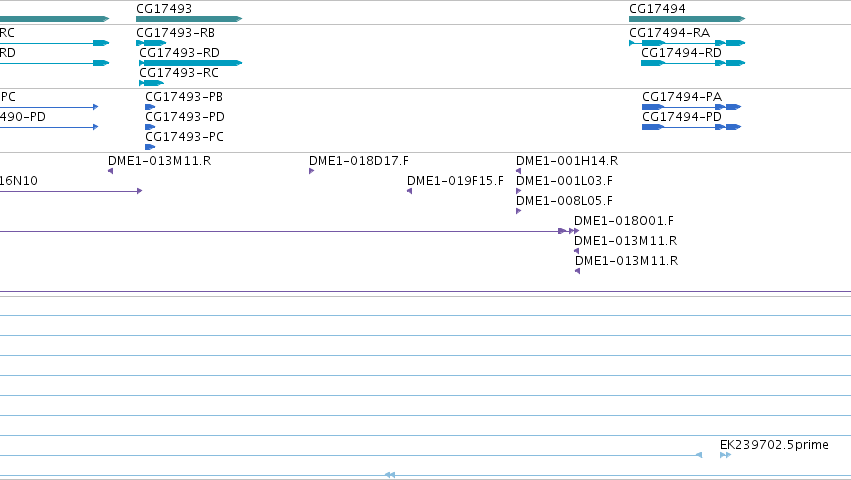Select the purple arrow under DME1-008L05.F
This screenshot has width=851, height=480.
pos(518,211)
